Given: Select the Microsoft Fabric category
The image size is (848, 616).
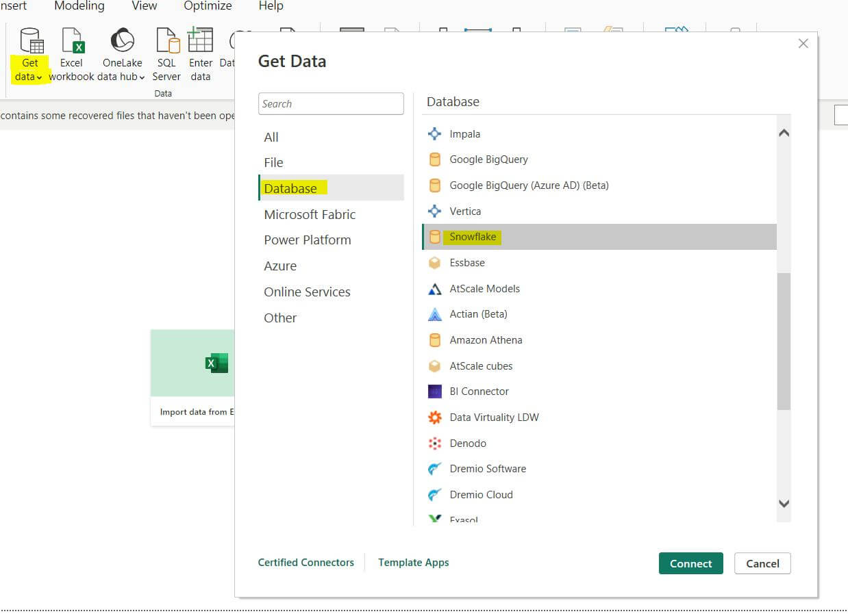Looking at the screenshot, I should [331, 214].
